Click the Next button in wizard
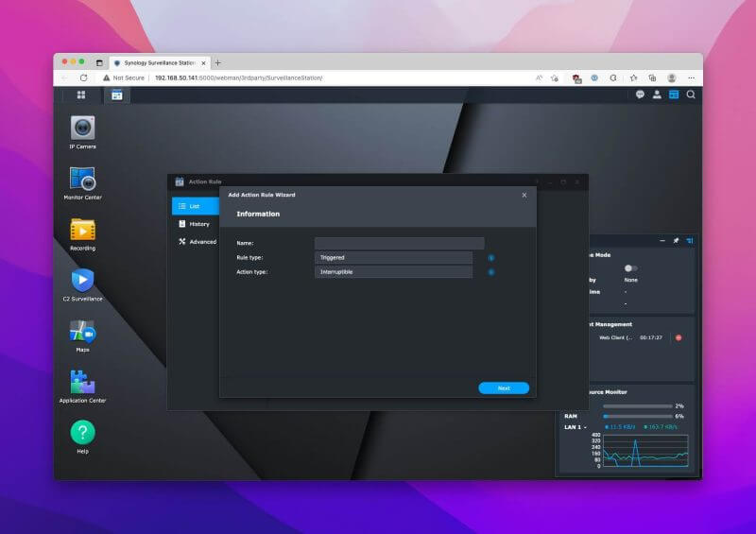 tap(504, 388)
